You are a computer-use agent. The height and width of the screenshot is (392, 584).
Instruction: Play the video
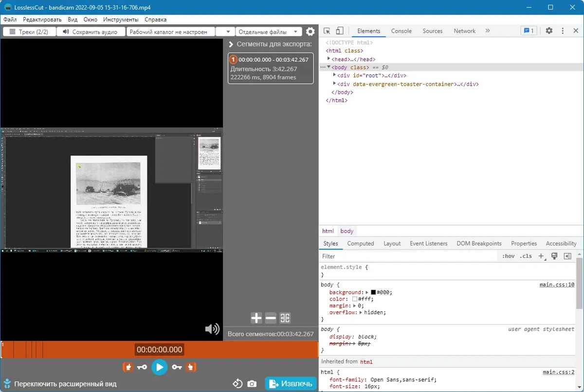[159, 367]
